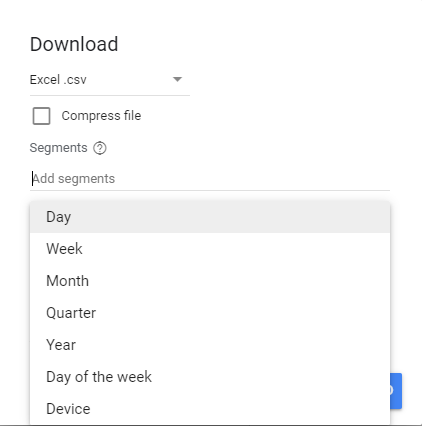The width and height of the screenshot is (422, 426).
Task: Select Day of the week segment
Action: point(210,377)
